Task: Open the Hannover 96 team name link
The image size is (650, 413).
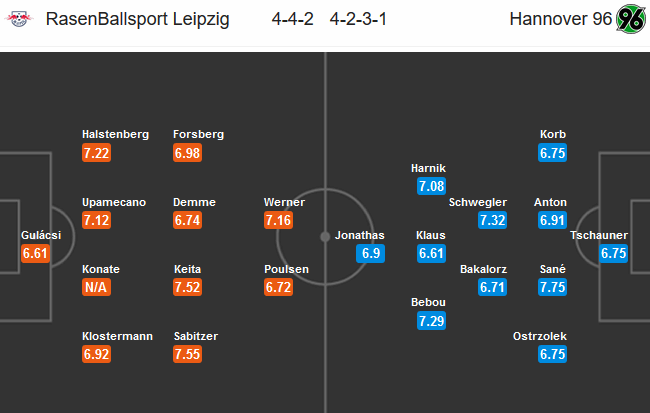Action: [560, 19]
